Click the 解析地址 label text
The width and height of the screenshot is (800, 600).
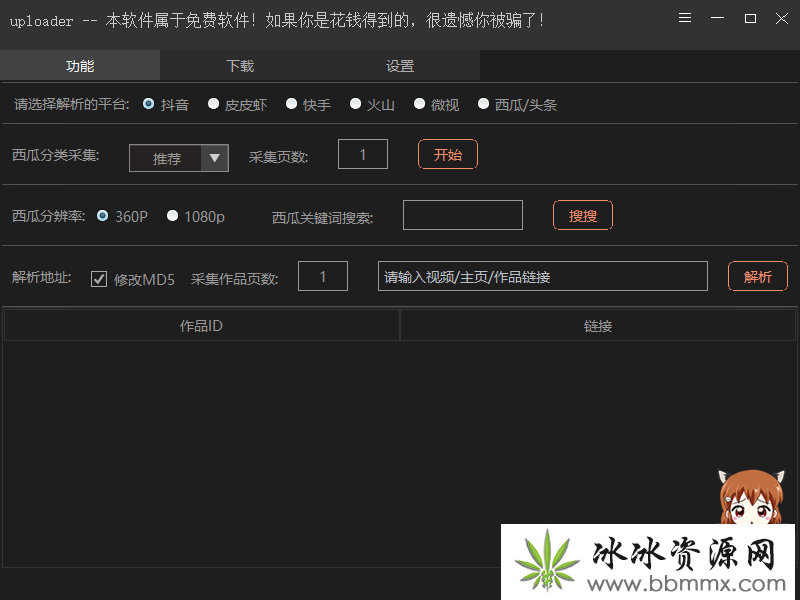[41, 277]
